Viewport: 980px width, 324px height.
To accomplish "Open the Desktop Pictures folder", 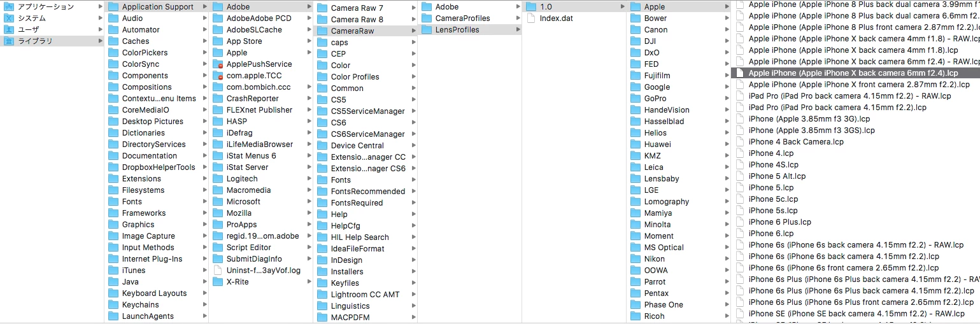I will pyautogui.click(x=157, y=121).
